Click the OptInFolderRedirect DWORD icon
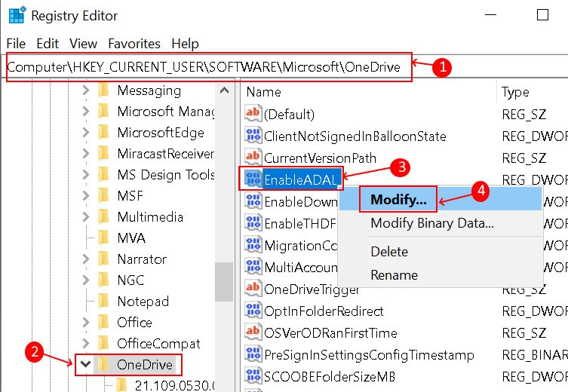 253,310
